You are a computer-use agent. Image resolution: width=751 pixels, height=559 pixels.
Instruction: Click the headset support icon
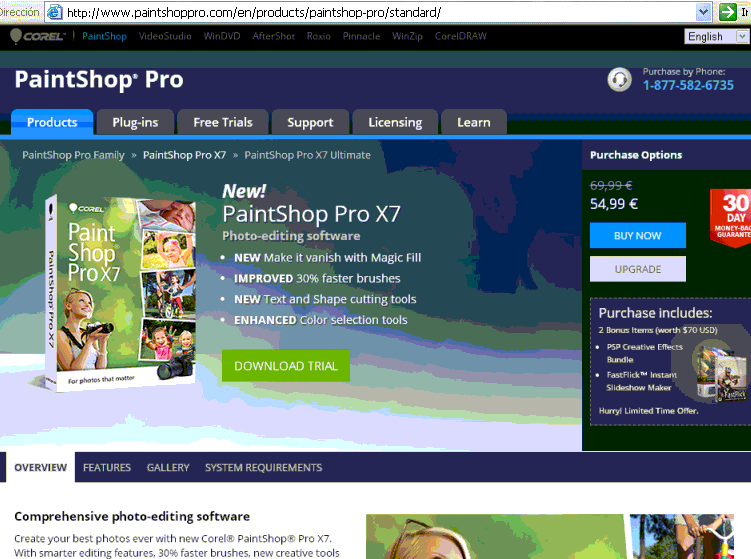[619, 79]
